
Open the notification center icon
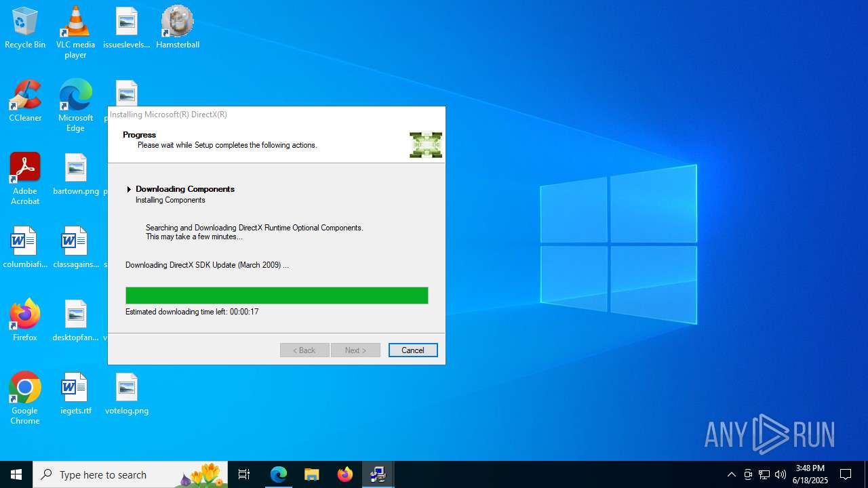click(846, 474)
